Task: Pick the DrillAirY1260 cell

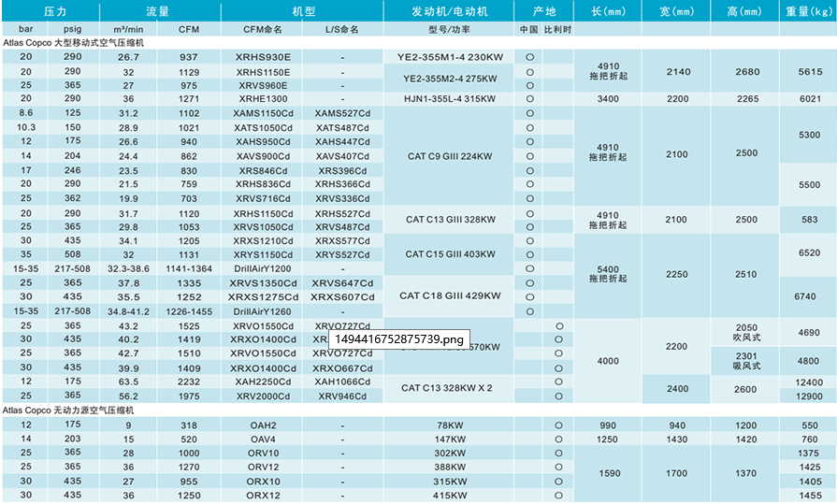Action: point(263,311)
